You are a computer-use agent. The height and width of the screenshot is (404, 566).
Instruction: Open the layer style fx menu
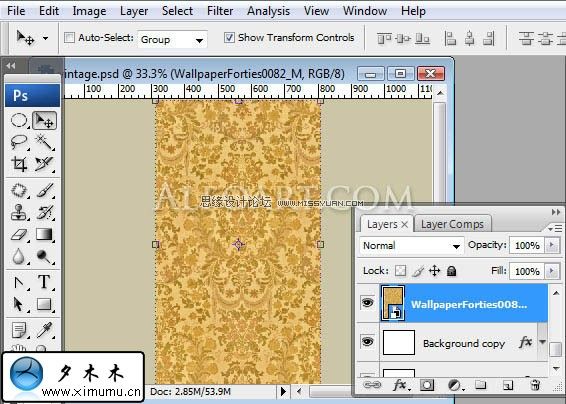pyautogui.click(x=401, y=385)
